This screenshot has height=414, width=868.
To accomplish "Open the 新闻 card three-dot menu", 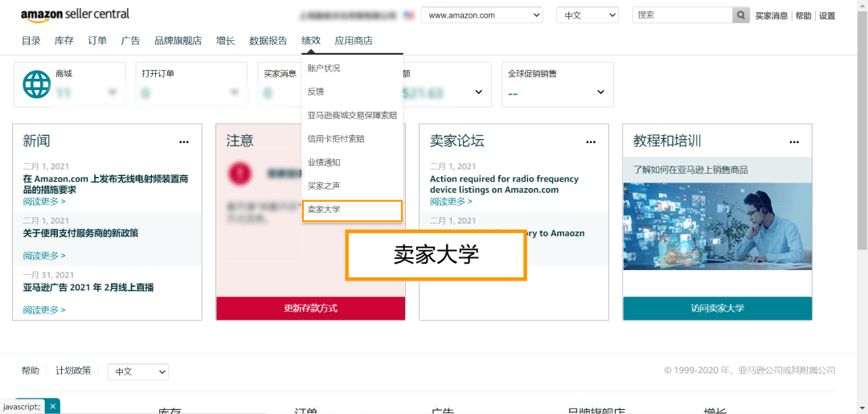I will (x=184, y=142).
